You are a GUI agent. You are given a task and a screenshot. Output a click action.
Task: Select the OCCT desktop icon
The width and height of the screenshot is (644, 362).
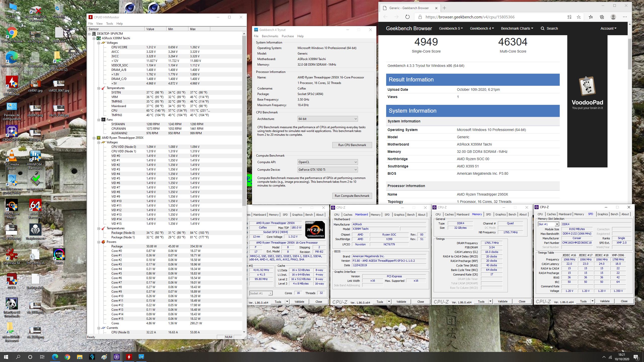click(12, 281)
